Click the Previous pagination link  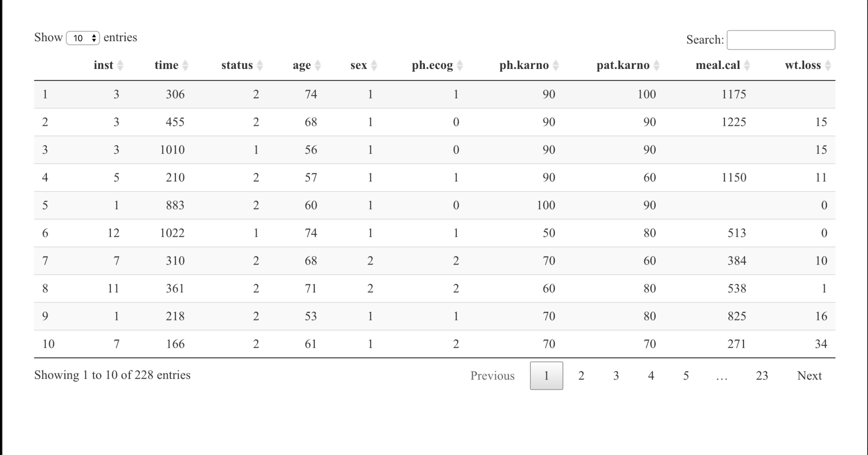493,376
